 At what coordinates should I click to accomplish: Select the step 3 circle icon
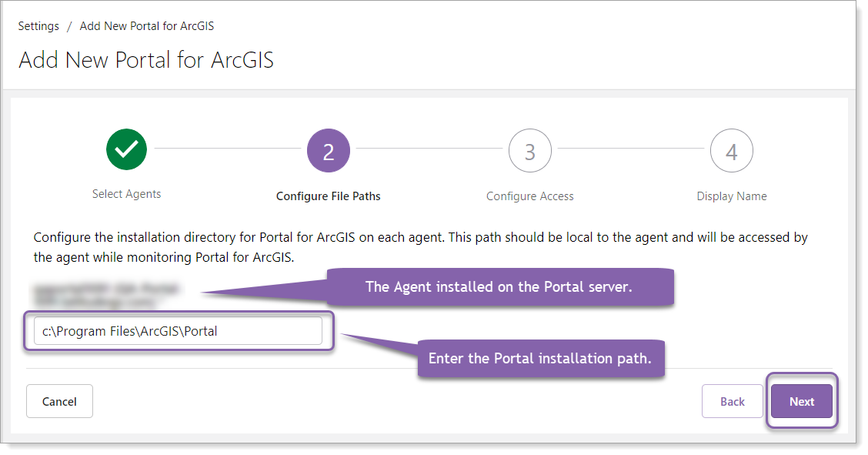pos(530,151)
